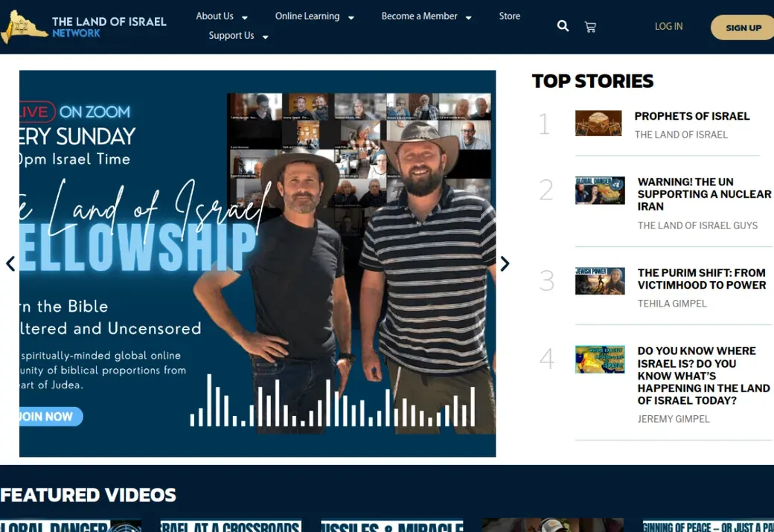The height and width of the screenshot is (532, 774).
Task: Open DO YOU KNOW WHERE ISRAEL IS headline
Action: click(703, 376)
